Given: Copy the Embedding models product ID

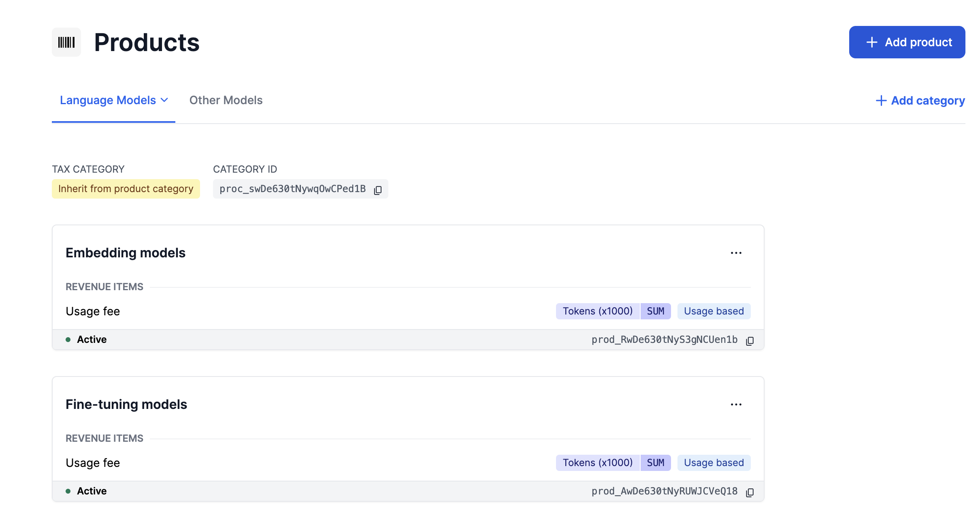Looking at the screenshot, I should [x=750, y=340].
